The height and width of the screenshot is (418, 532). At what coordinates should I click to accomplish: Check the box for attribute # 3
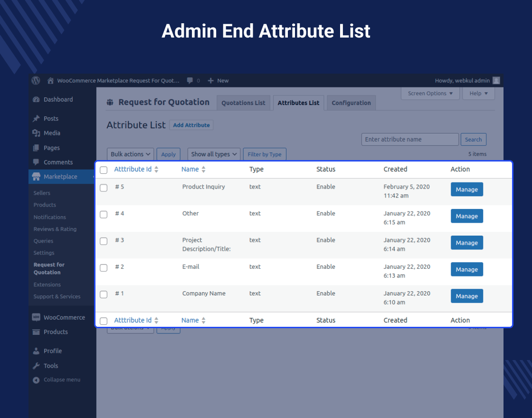click(x=104, y=241)
